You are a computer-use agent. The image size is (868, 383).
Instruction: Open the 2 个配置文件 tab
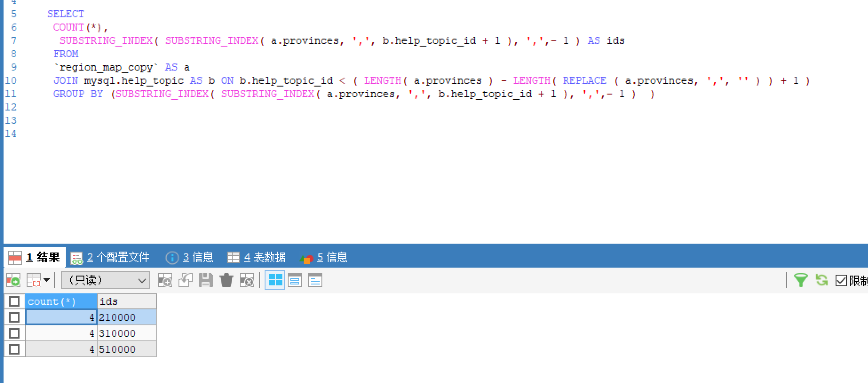coord(110,257)
